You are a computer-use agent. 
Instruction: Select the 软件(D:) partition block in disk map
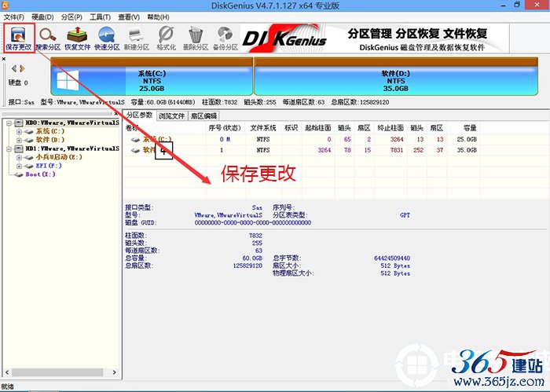click(396, 76)
